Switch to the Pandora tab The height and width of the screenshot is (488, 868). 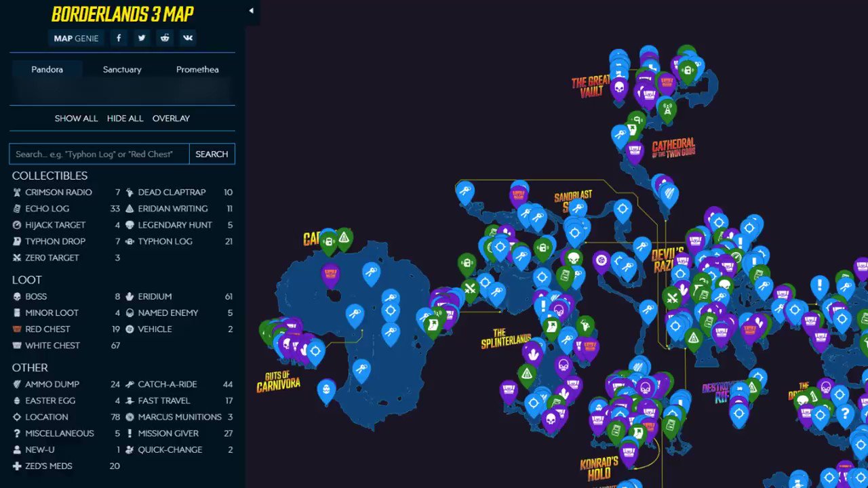[47, 69]
